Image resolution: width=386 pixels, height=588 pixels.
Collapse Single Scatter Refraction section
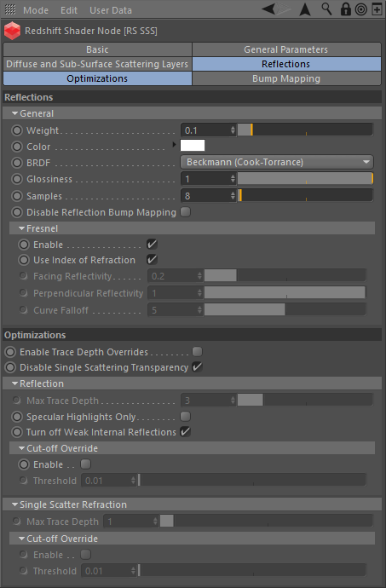(14, 504)
